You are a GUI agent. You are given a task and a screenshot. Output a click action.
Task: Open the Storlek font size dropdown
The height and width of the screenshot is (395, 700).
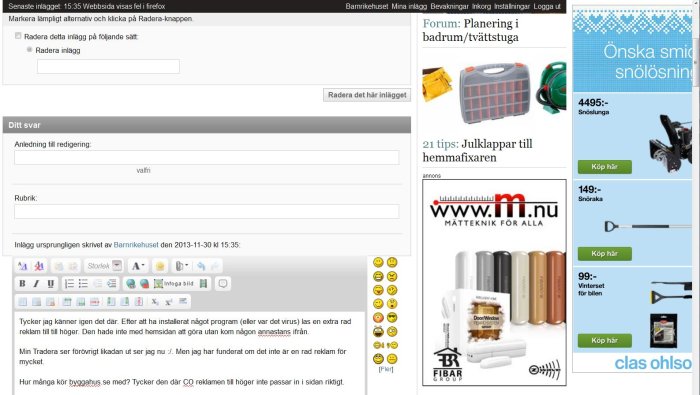click(x=104, y=266)
